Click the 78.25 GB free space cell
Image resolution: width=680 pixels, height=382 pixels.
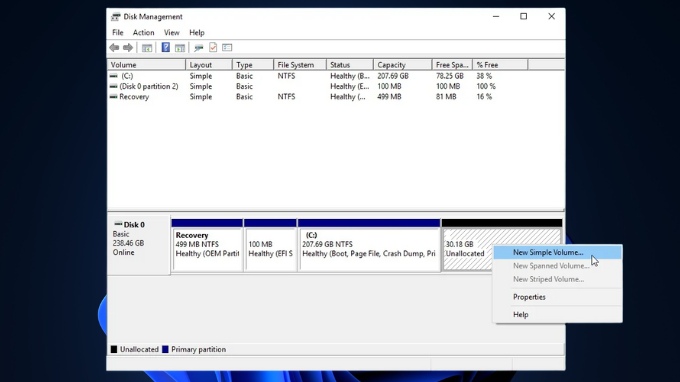(450, 76)
